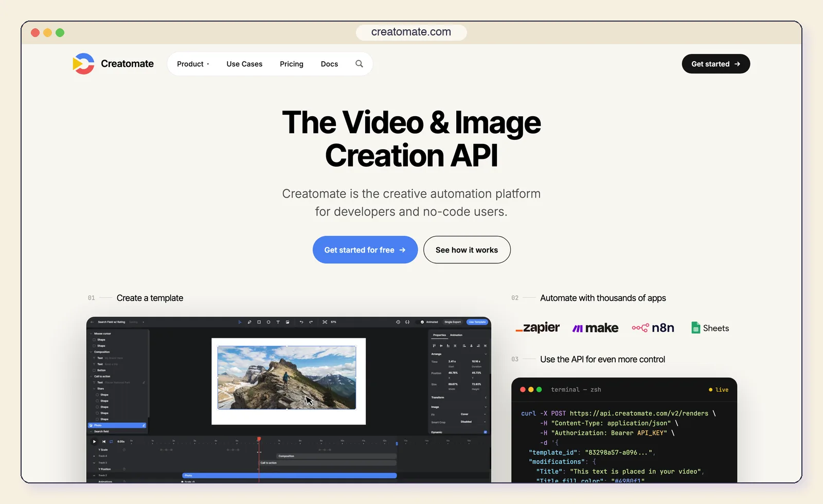Expand the Transform section
The width and height of the screenshot is (823, 504).
(x=486, y=398)
